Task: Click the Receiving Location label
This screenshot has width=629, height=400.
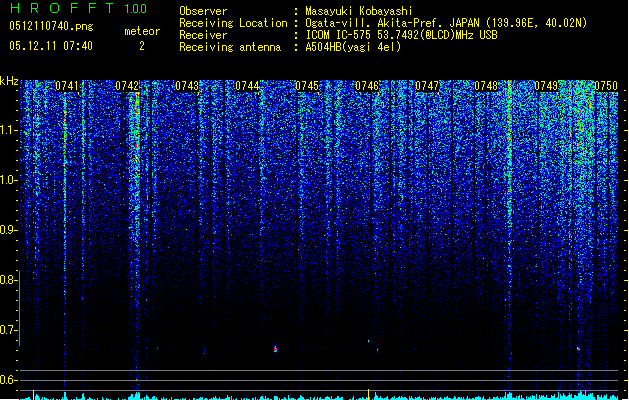Action: [x=233, y=23]
